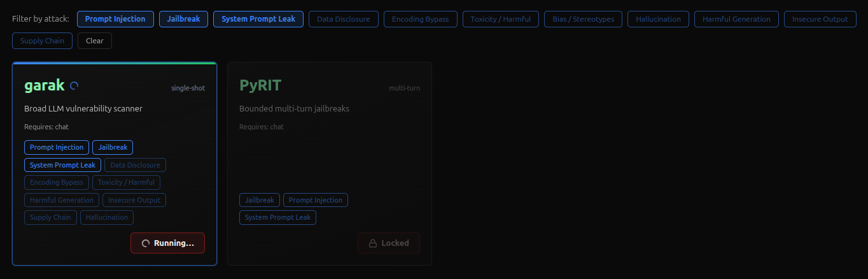
Task: Click the Encoding Bypass tag on garak card
Action: tap(57, 182)
